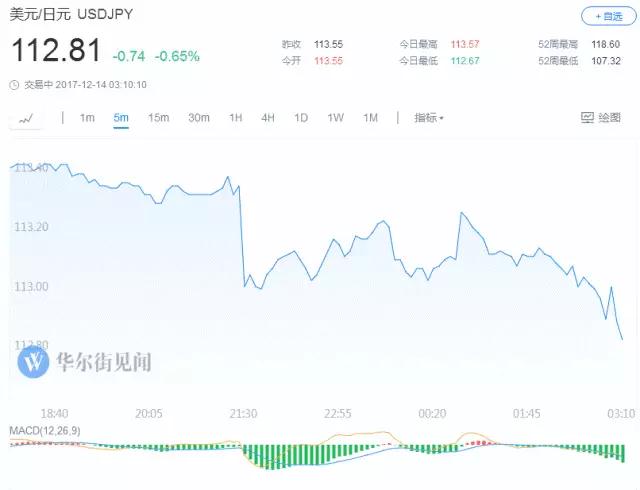Click the line chart type icon
Screen dimensions: 640x490
point(26,118)
